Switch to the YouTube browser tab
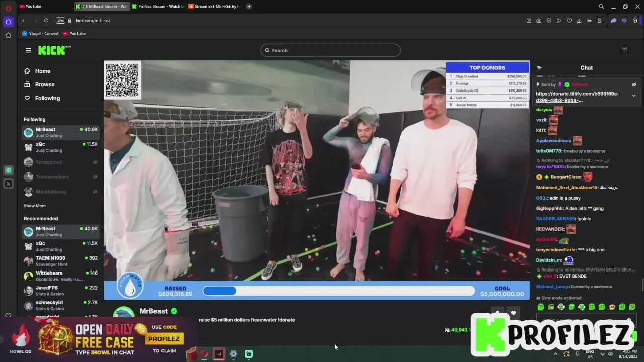The height and width of the screenshot is (362, 644). [x=33, y=6]
